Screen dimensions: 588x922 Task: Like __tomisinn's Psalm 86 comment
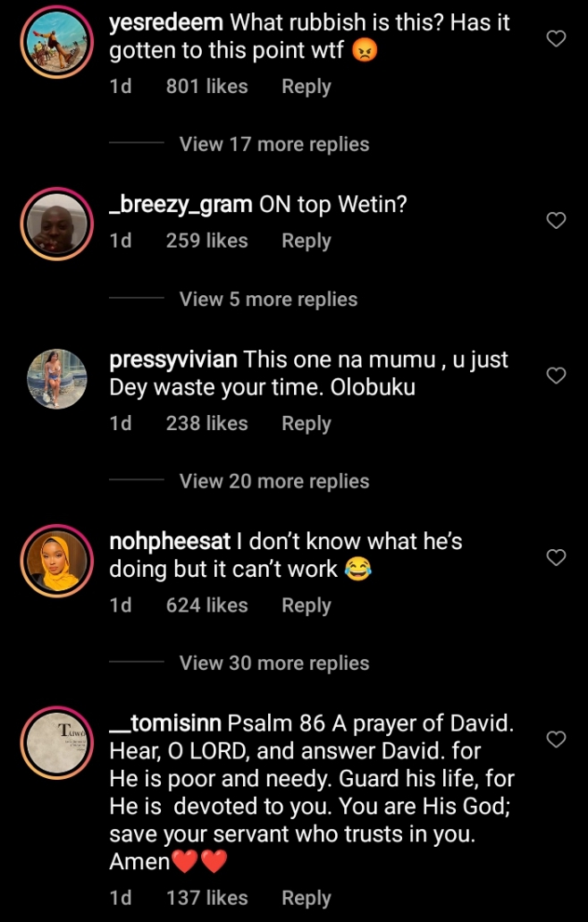[556, 739]
